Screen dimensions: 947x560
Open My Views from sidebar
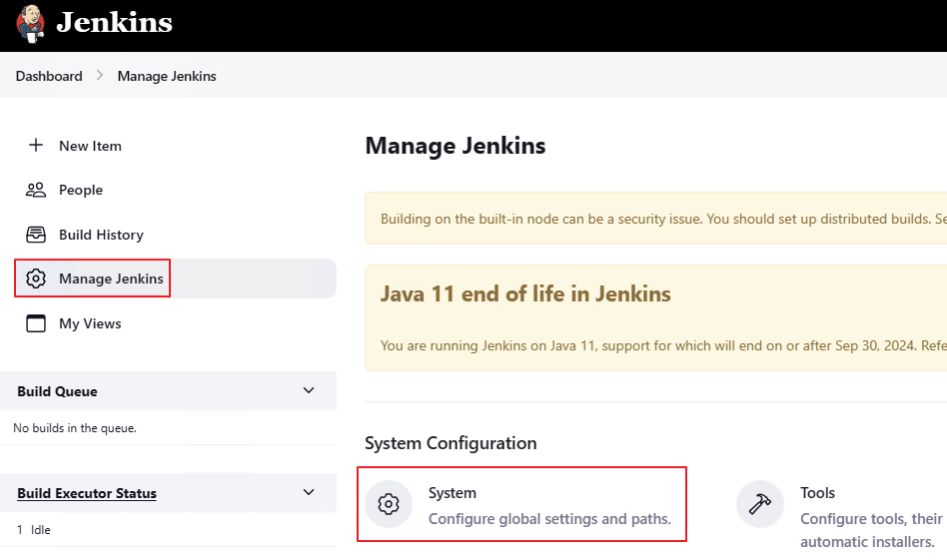tap(90, 323)
